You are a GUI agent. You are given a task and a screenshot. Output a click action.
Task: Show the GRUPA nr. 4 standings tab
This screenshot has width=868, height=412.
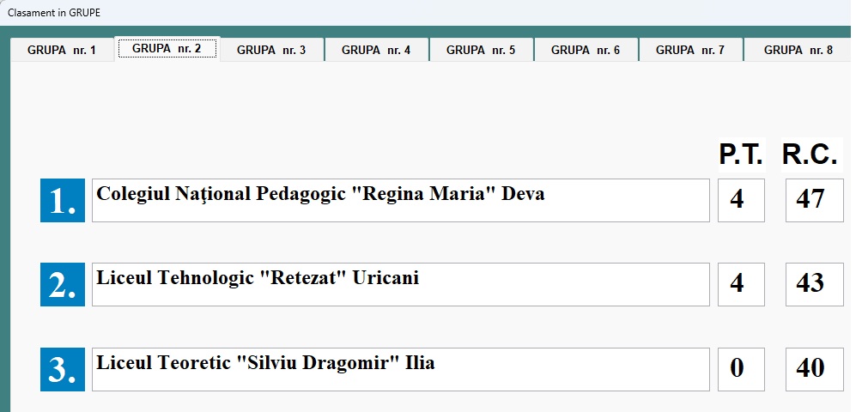(376, 50)
